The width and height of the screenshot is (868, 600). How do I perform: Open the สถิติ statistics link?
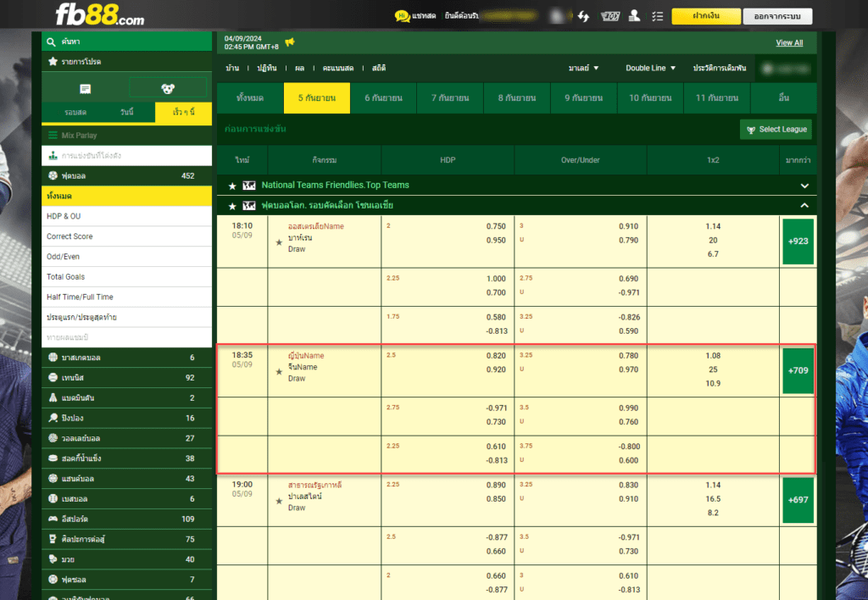tap(379, 68)
